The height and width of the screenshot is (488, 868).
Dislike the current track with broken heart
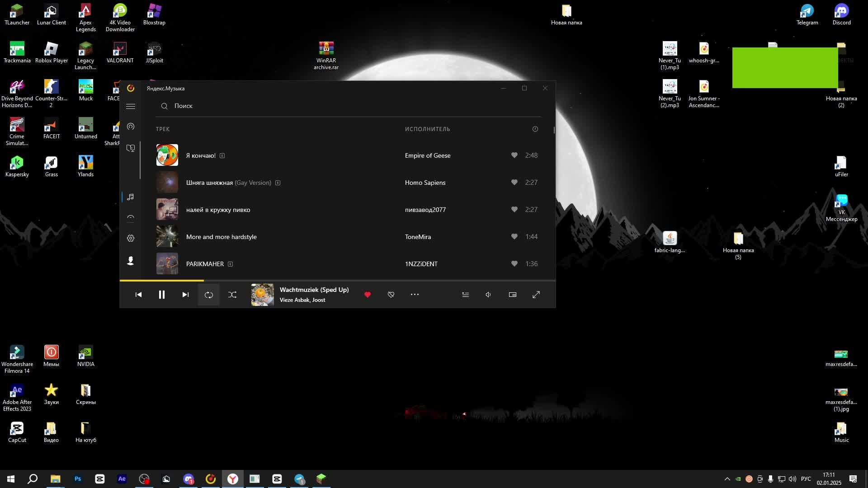391,295
